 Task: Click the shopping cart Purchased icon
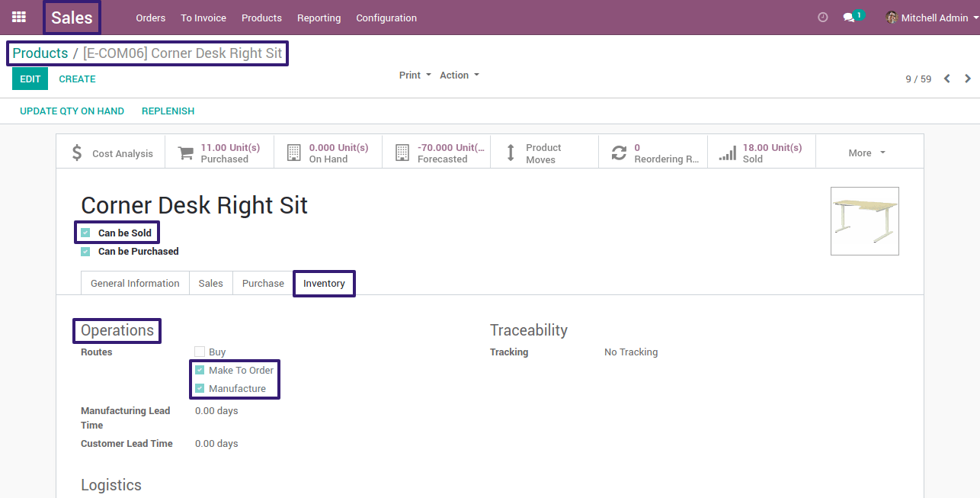(185, 153)
